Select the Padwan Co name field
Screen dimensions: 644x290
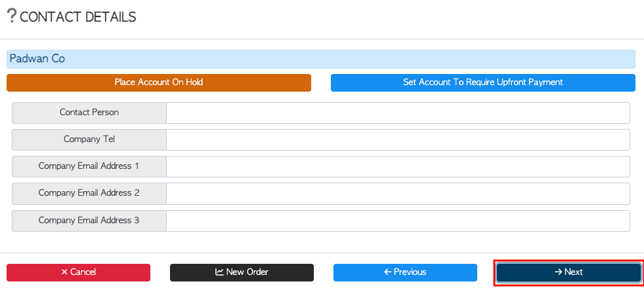(321, 59)
